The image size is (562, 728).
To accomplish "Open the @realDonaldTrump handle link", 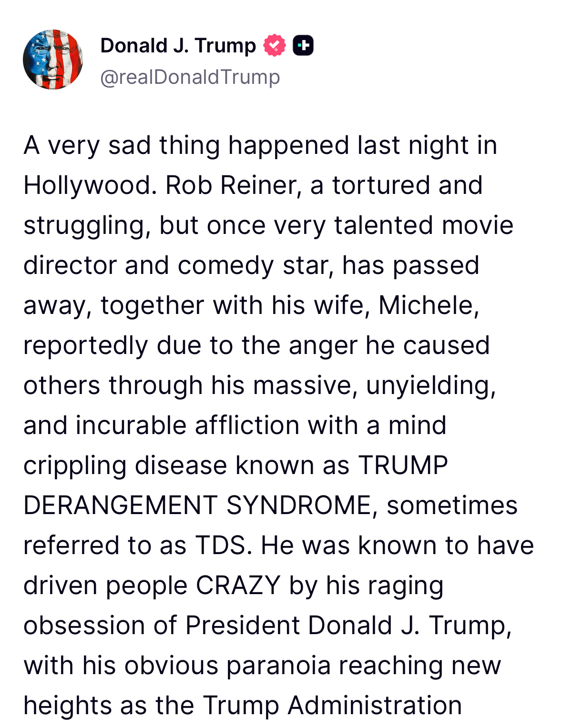I will pos(190,77).
